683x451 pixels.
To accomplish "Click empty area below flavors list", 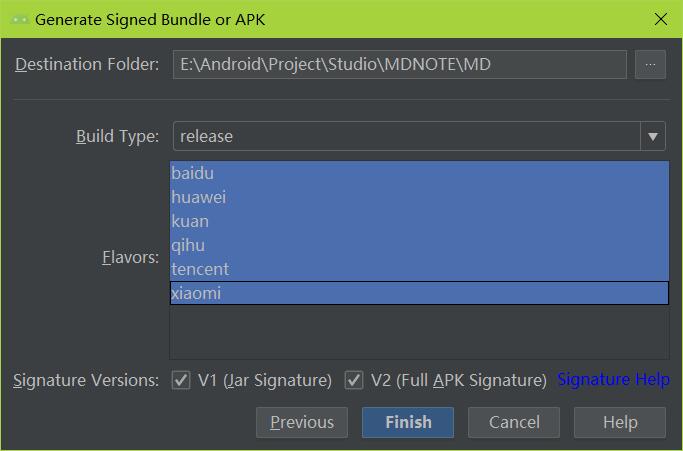I will (418, 332).
